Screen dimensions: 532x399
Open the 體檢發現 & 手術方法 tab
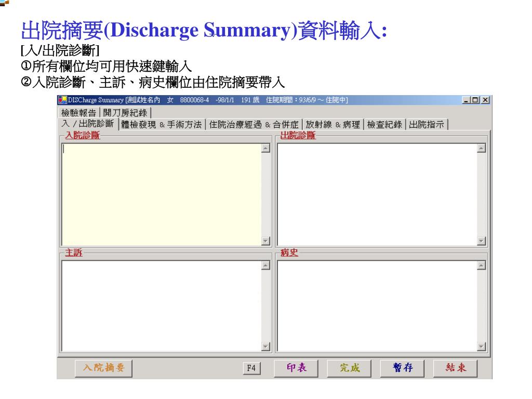[x=162, y=125]
